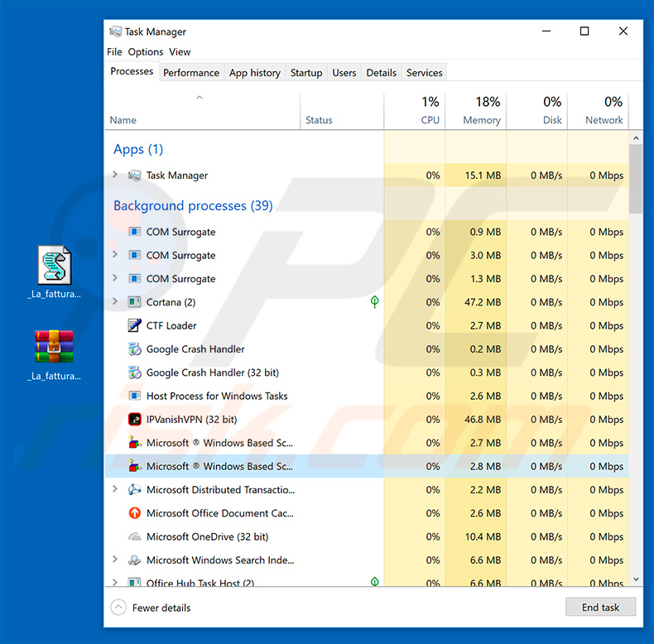Switch to the App history tab
This screenshot has height=644, width=654.
coord(255,73)
